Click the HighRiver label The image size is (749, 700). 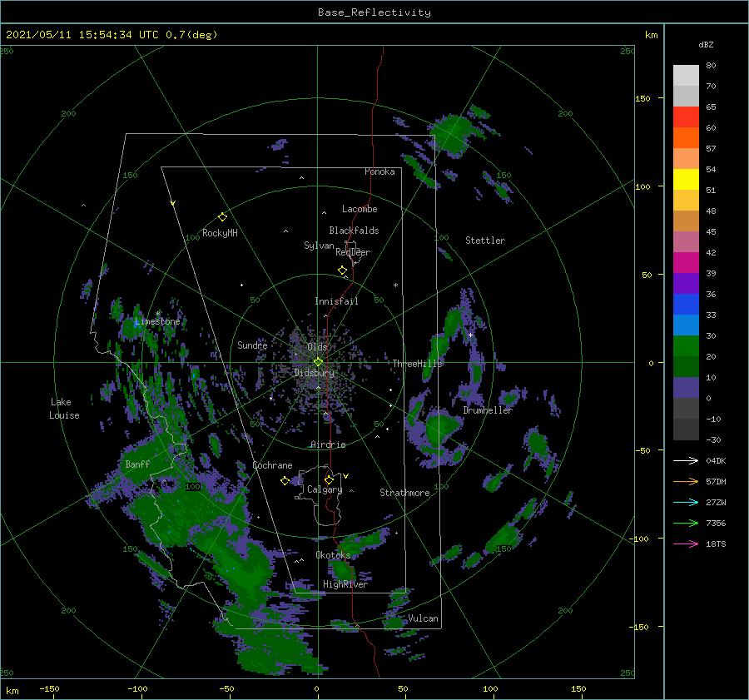345,584
